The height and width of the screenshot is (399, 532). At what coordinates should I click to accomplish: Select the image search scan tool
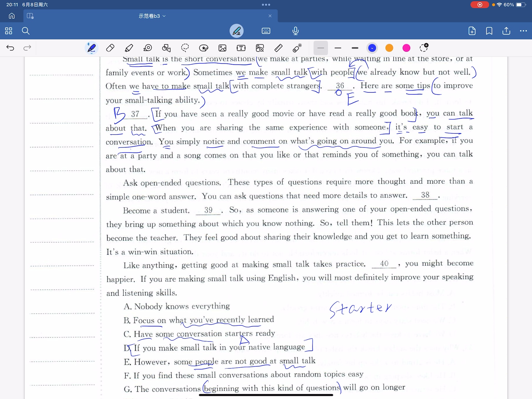click(x=260, y=48)
